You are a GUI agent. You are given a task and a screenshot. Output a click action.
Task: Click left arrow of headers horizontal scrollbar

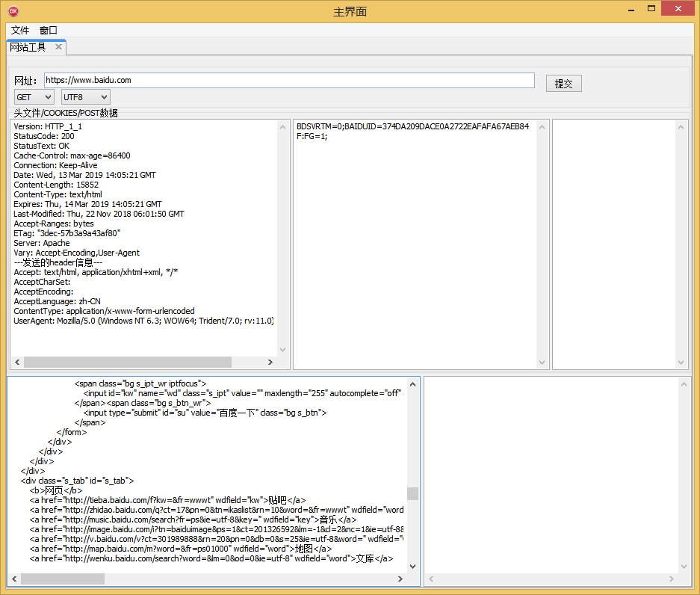17,363
